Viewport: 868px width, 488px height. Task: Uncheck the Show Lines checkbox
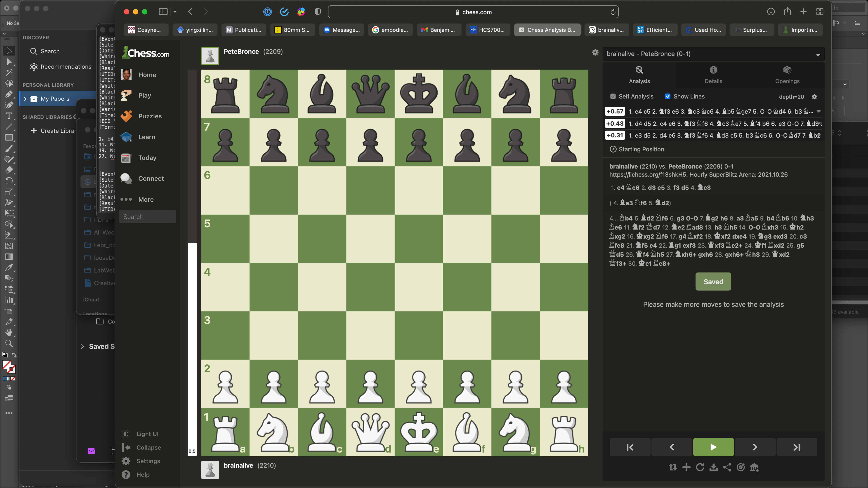tap(668, 96)
